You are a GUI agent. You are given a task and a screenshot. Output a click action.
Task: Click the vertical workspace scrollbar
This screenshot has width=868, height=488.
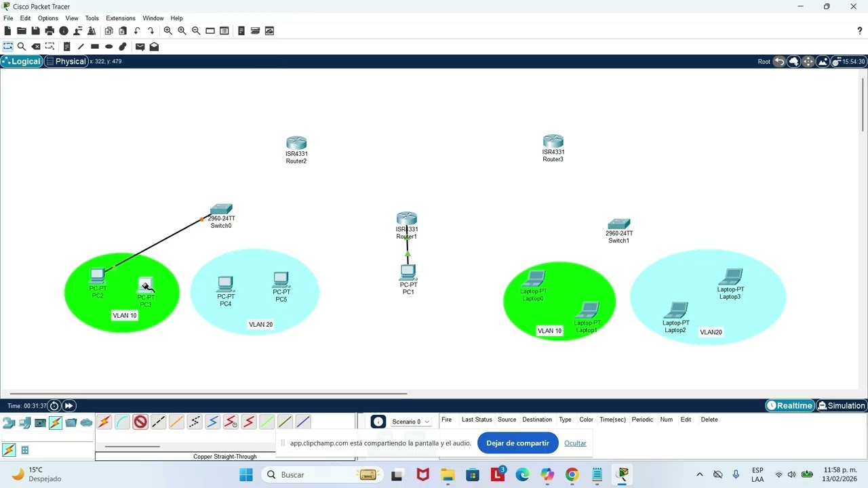[x=863, y=104]
